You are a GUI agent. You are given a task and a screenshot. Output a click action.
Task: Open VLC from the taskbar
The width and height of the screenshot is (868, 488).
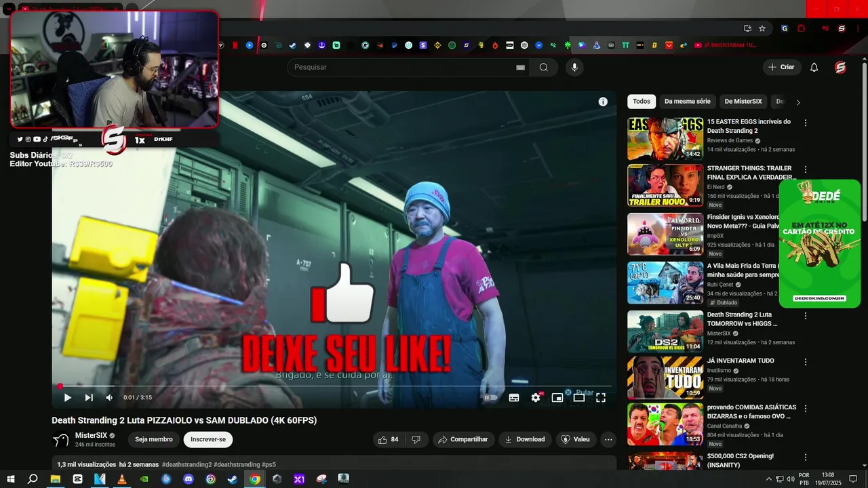coord(122,479)
